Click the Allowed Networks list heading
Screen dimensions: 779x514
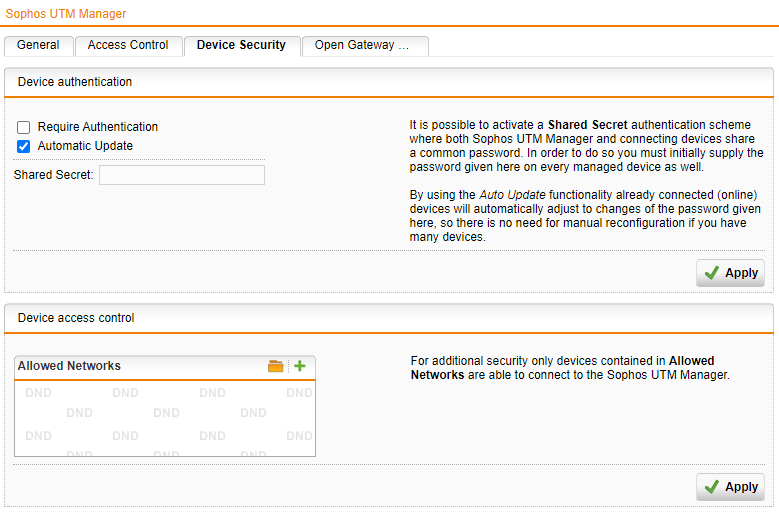[x=69, y=366]
